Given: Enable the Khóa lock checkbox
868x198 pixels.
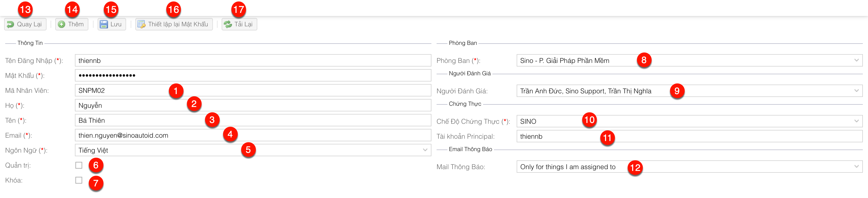Looking at the screenshot, I should [79, 180].
